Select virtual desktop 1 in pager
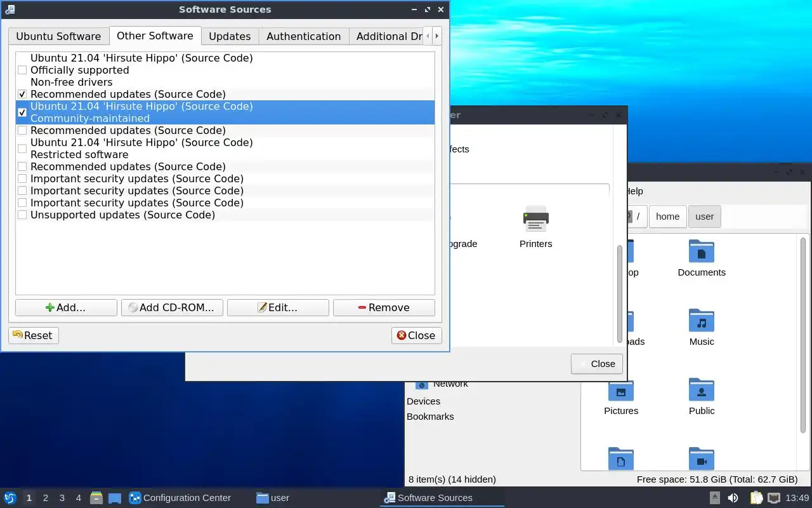The height and width of the screenshot is (508, 812). [x=29, y=498]
